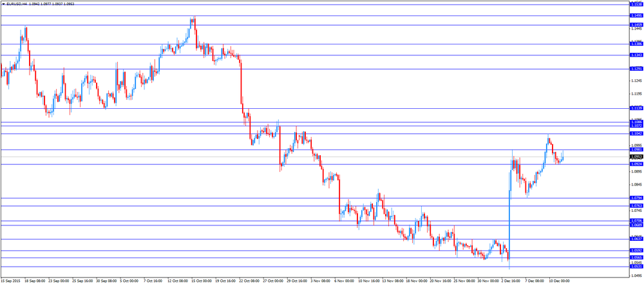The height and width of the screenshot is (284, 644).
Task: Click the 5 Oct 00:00 time axis label
Action: click(128, 281)
